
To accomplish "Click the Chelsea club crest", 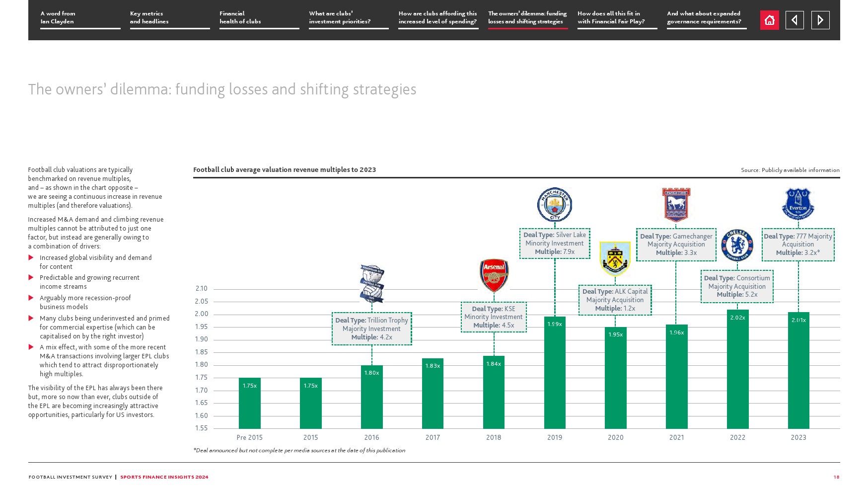I will (737, 245).
